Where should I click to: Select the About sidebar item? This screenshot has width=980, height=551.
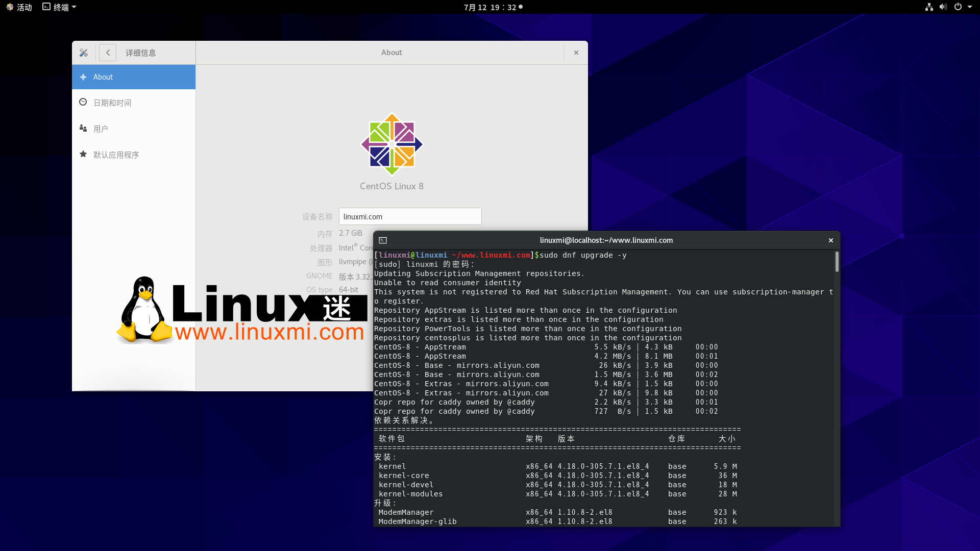(134, 77)
